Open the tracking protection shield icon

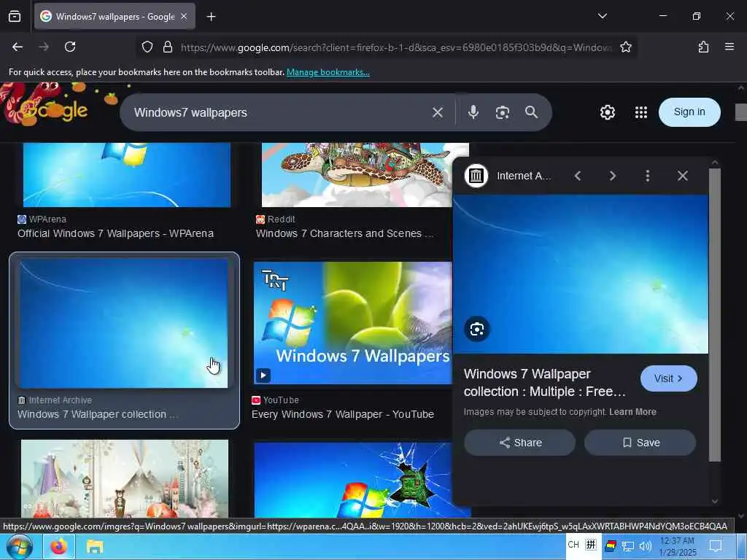pyautogui.click(x=147, y=47)
